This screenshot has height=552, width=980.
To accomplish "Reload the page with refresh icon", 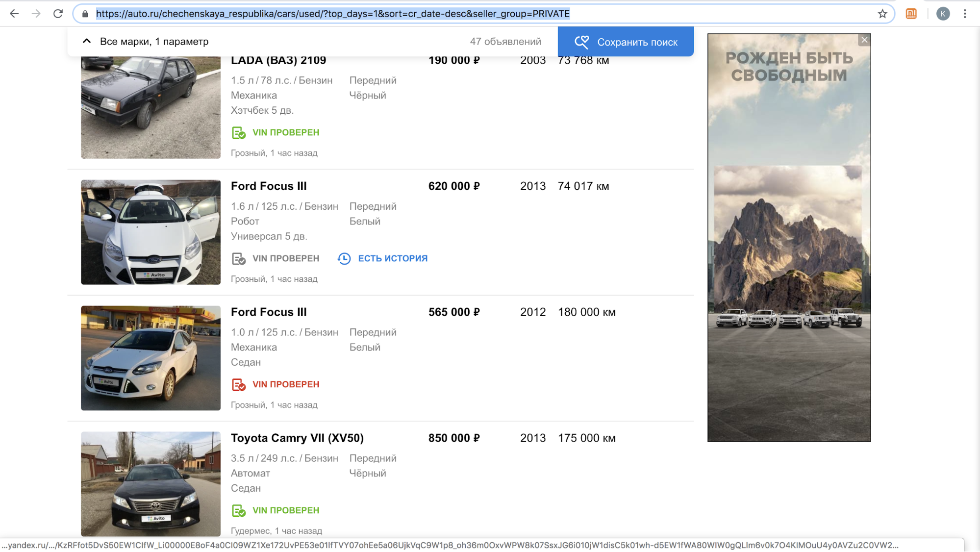I will point(58,14).
